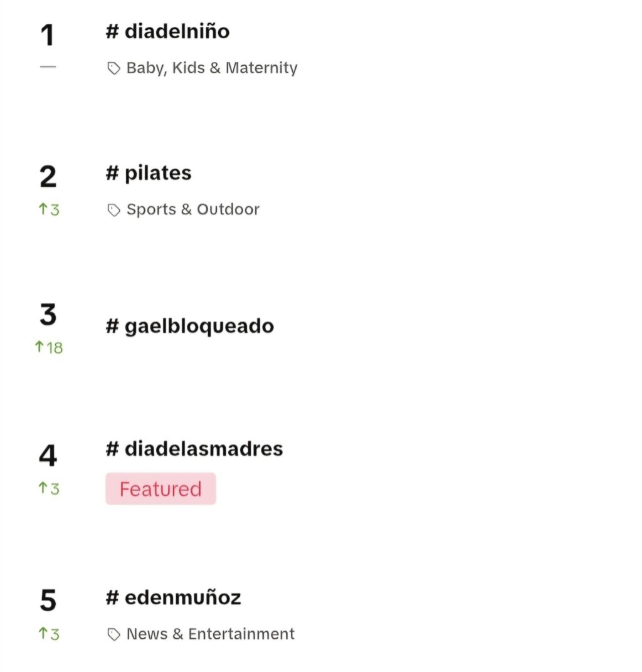Screen dimensions: 642x672
Task: Click the rank number 5
Action: click(48, 600)
